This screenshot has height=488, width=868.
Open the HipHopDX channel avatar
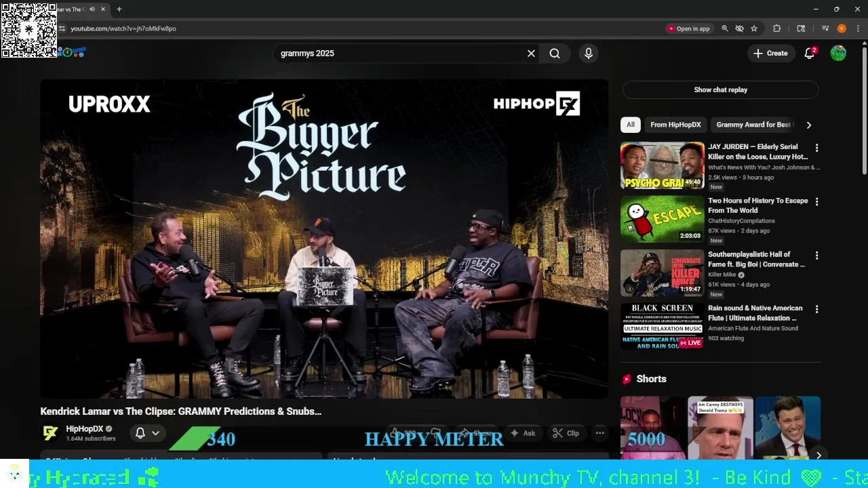tap(50, 433)
